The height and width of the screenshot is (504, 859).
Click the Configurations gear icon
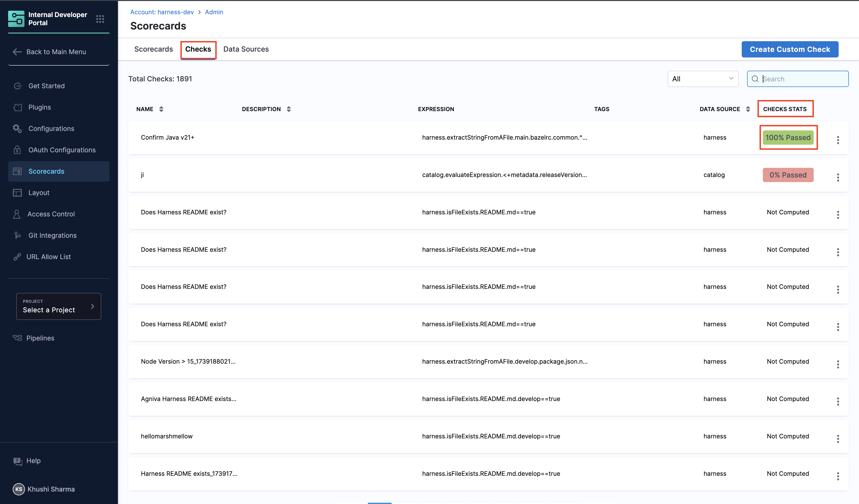17,128
